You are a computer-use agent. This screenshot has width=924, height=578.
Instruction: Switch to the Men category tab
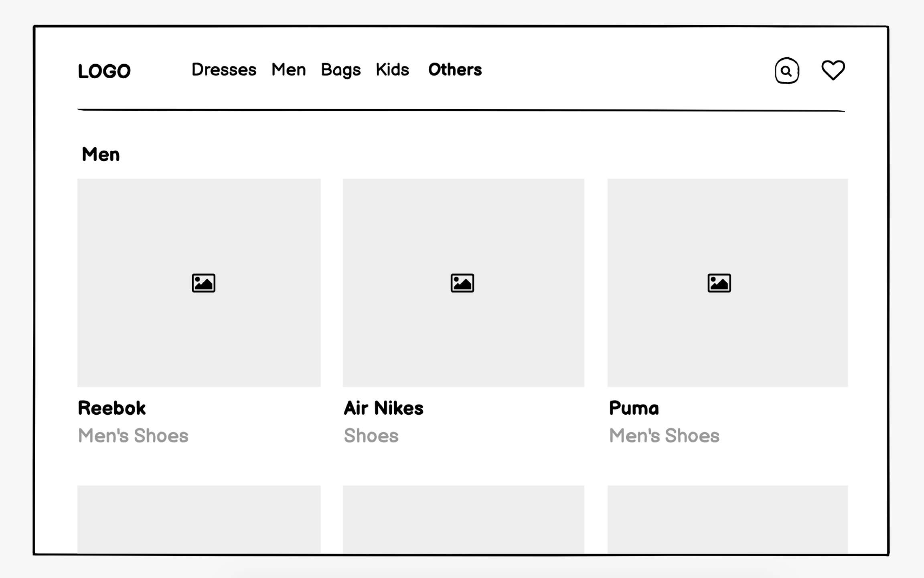[x=288, y=70]
